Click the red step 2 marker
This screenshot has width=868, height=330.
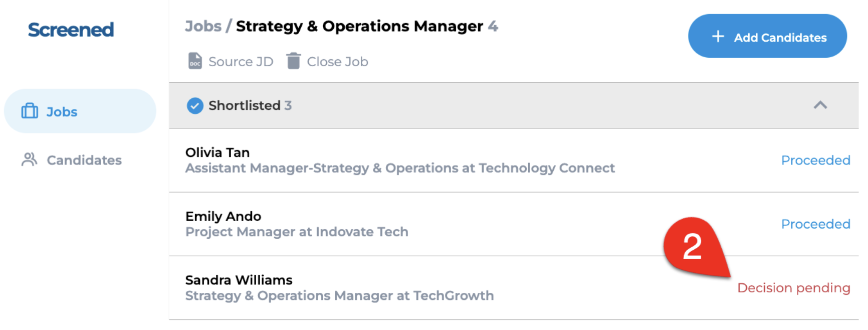[694, 246]
